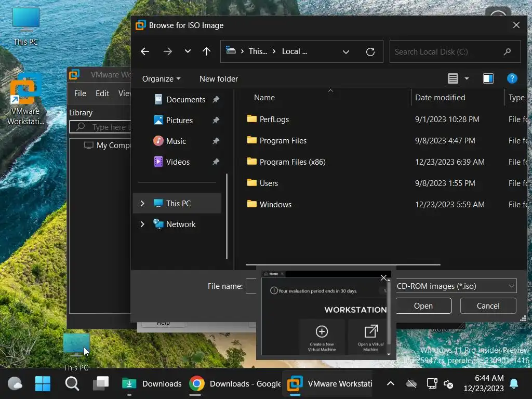Open the dialog help icon
Viewport: 532px width, 399px height.
point(512,79)
